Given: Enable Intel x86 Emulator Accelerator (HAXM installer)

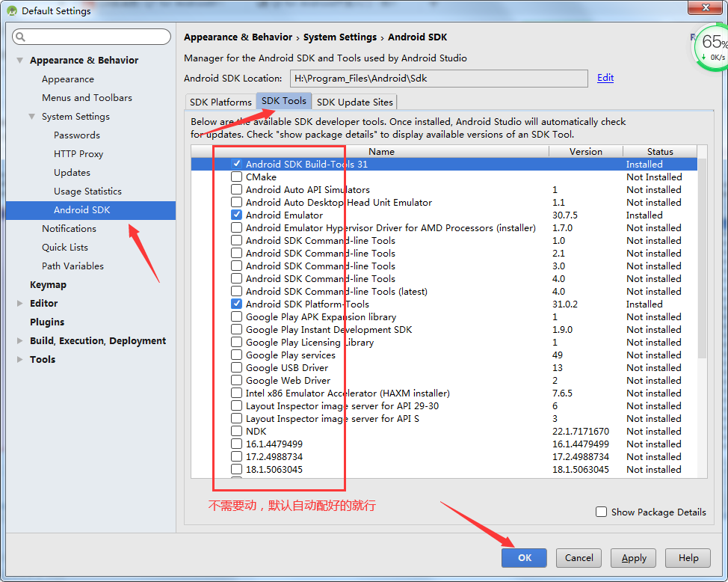Looking at the screenshot, I should click(236, 393).
